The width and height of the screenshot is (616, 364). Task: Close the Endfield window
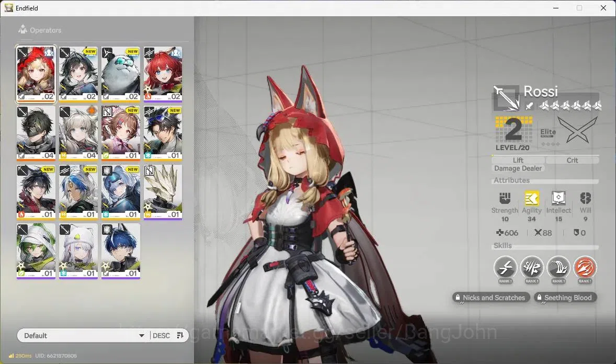(x=603, y=8)
